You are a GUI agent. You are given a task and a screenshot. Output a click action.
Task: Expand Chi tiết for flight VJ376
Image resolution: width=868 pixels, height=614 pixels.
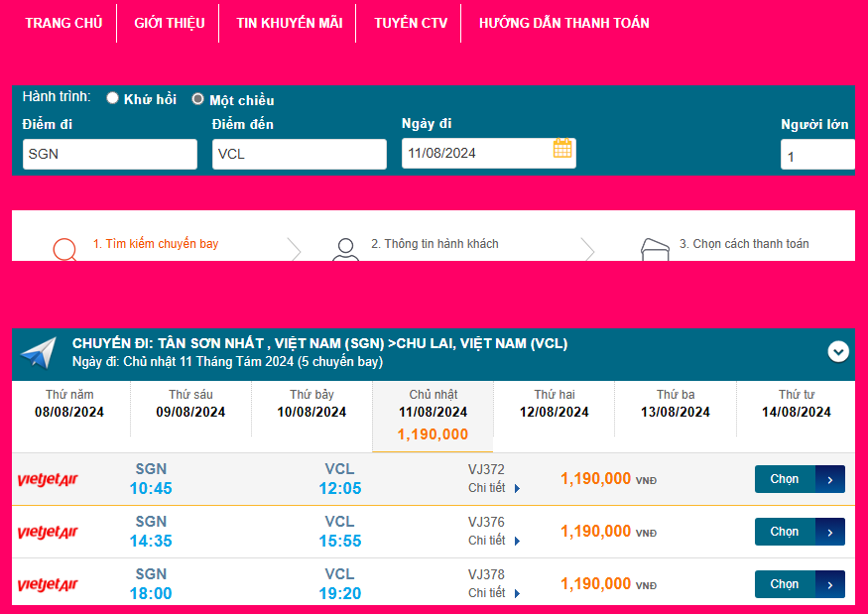tap(493, 541)
